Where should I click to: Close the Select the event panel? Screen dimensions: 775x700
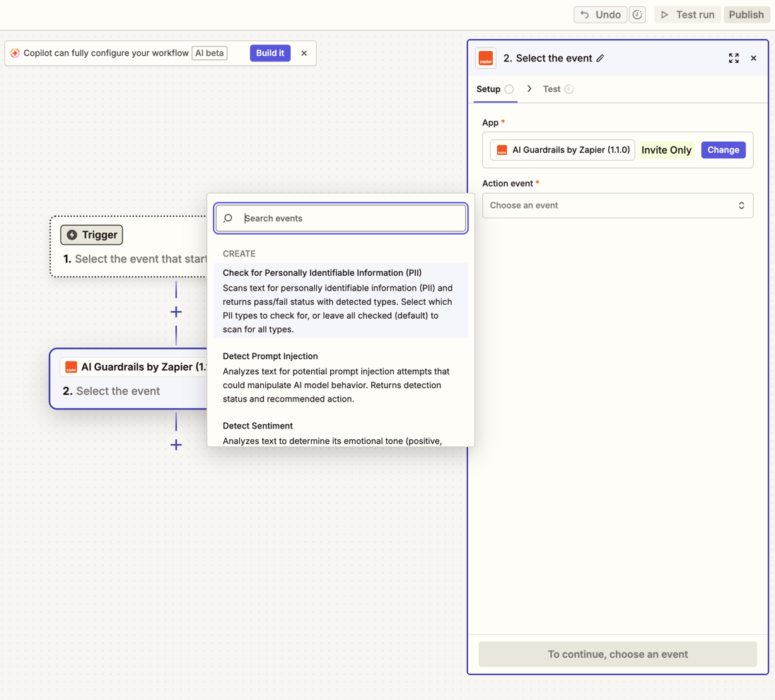pyautogui.click(x=754, y=58)
